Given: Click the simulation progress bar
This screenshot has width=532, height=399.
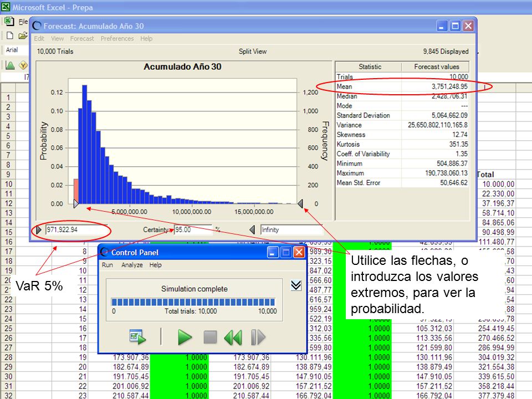Looking at the screenshot, I should pyautogui.click(x=193, y=302).
